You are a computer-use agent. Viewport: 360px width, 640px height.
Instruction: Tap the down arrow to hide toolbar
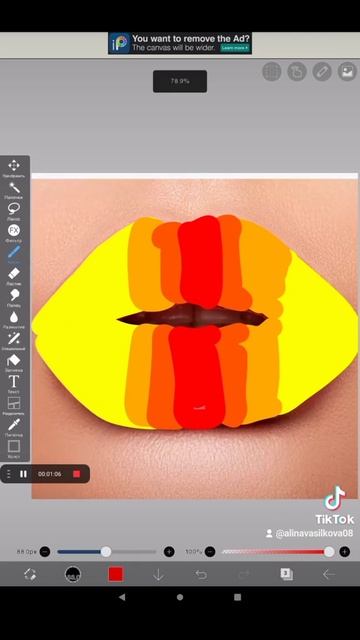click(158, 574)
